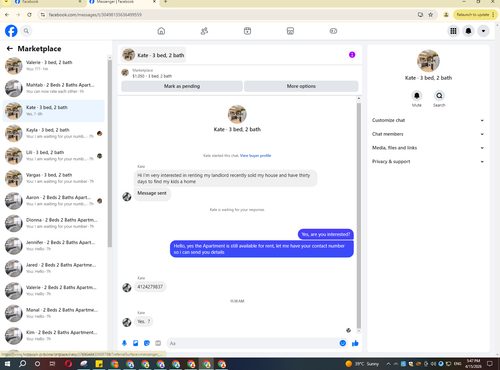Open the Manal 2 Beds 2 Baths chat
500x370 pixels.
pyautogui.click(x=54, y=313)
